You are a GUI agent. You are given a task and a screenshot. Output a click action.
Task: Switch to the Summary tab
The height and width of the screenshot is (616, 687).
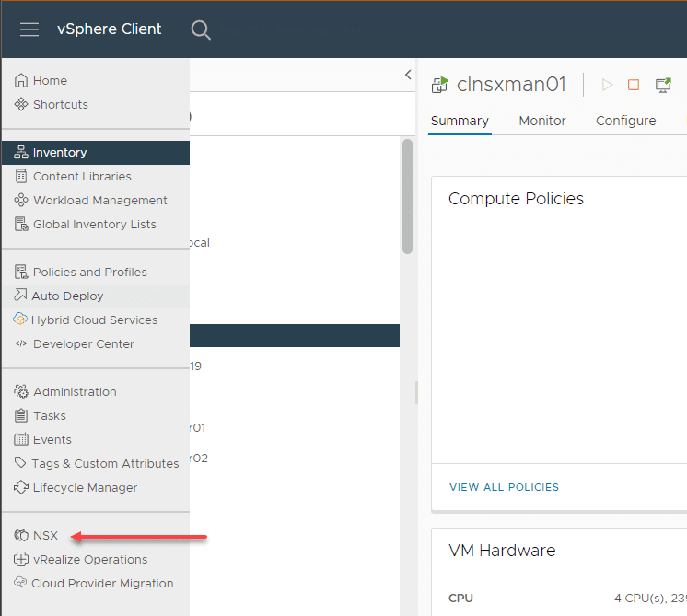point(460,121)
